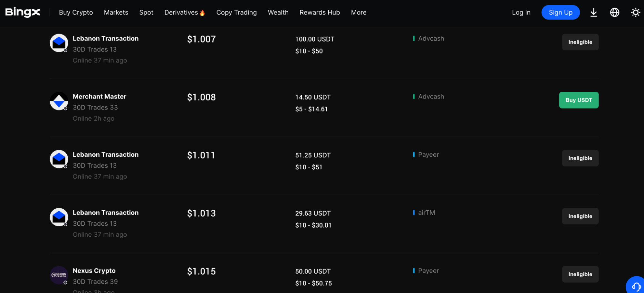This screenshot has height=293, width=644.
Task: Click the Lebanon Transaction avatar at $1.007
Action: [x=59, y=43]
